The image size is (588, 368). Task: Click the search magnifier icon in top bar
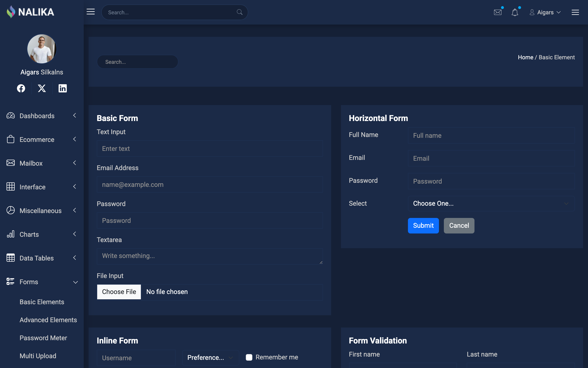pos(239,12)
